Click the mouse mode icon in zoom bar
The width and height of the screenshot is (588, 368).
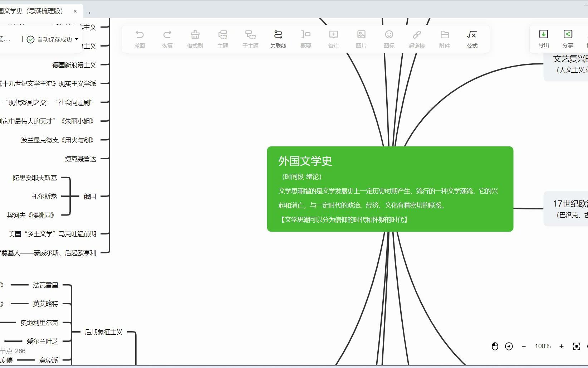[x=495, y=346]
